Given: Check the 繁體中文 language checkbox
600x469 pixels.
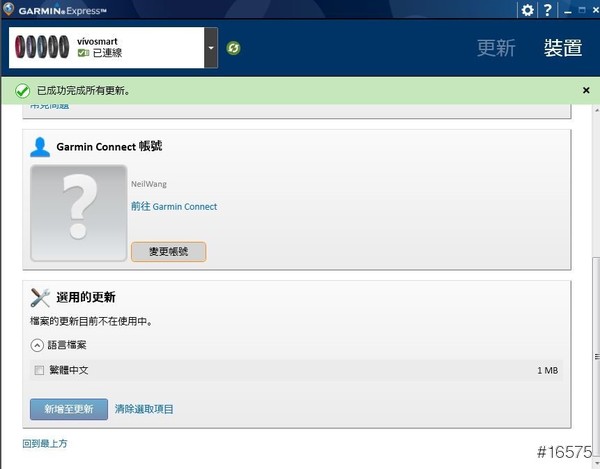Looking at the screenshot, I should tap(39, 370).
